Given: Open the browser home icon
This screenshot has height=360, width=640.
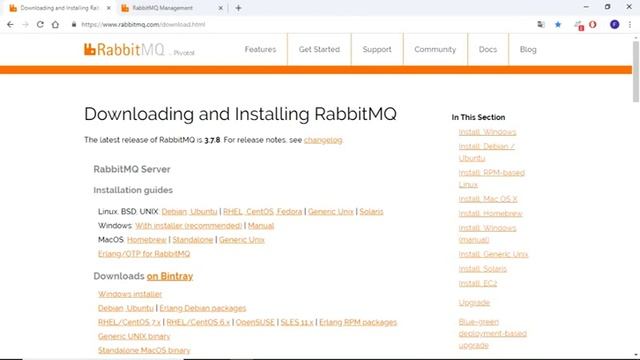Looking at the screenshot, I should [55, 24].
